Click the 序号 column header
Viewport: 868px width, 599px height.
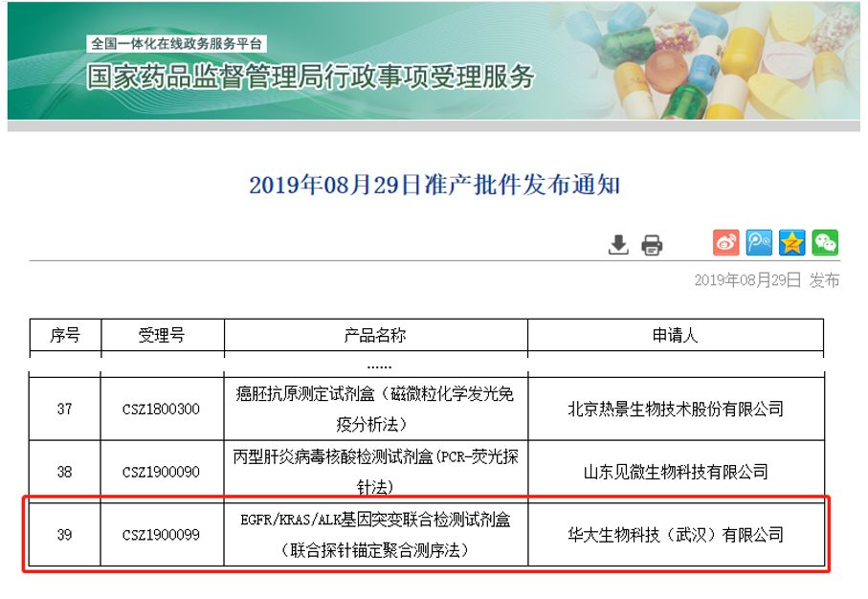(64, 335)
